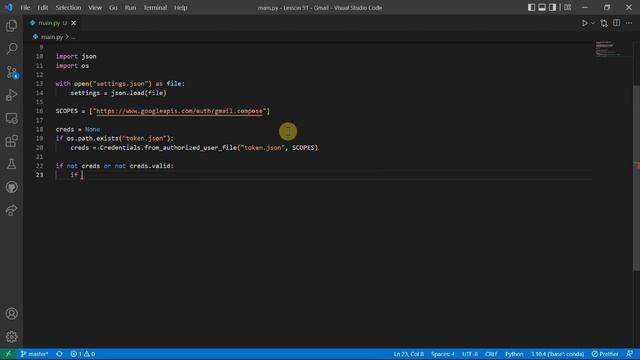
Task: Open the editor More Actions menu
Action: 629,23
